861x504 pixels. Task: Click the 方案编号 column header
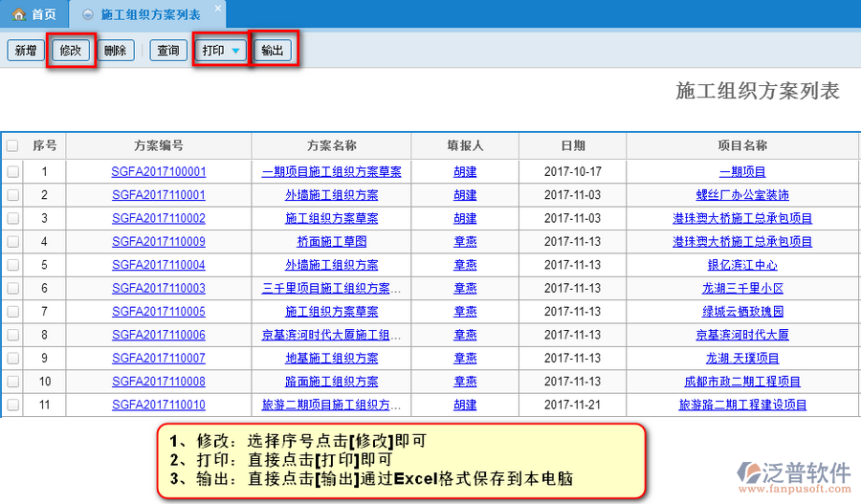[159, 146]
